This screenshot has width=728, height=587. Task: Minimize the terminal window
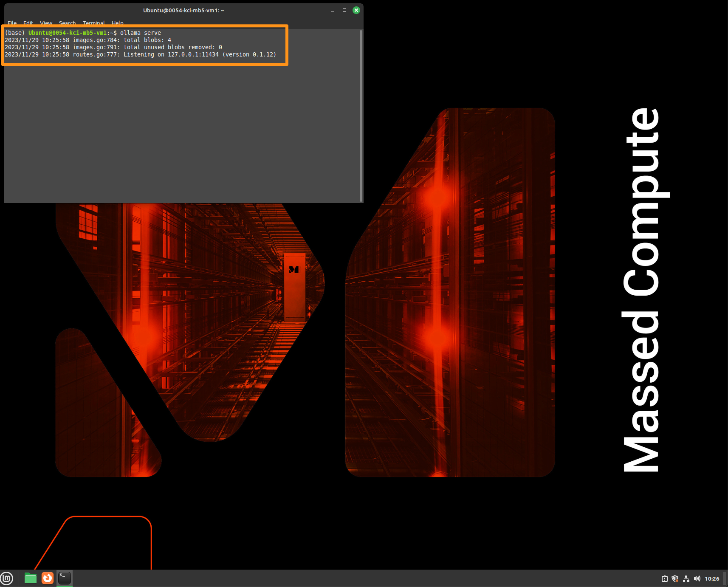coord(332,10)
